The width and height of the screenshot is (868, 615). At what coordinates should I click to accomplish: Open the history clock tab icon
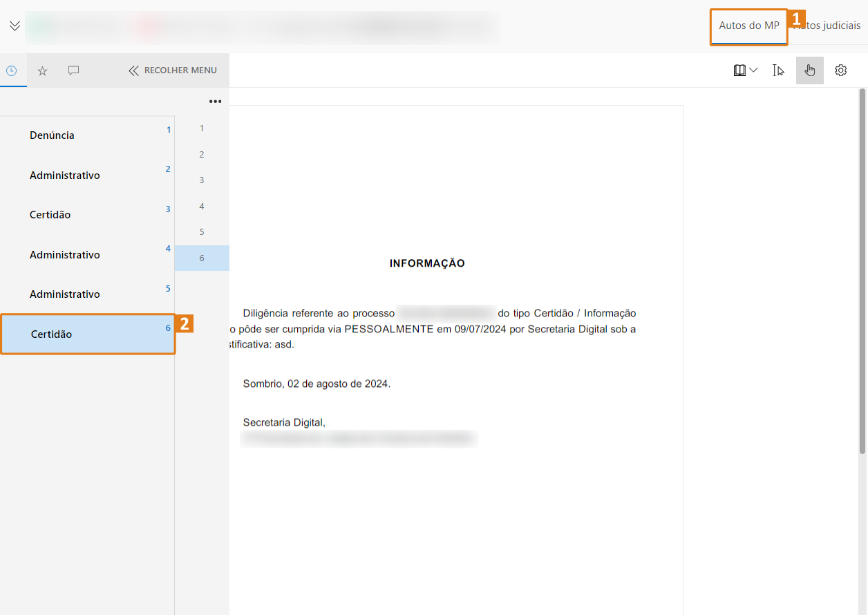(x=12, y=70)
